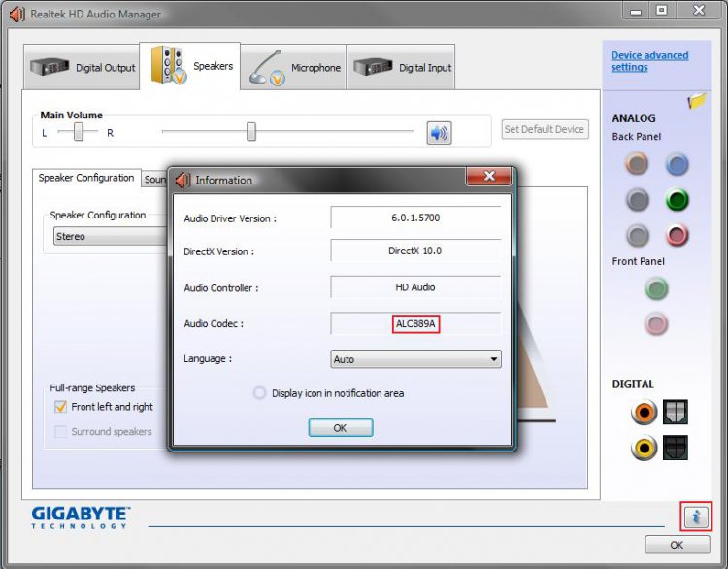Screen dimensions: 728x569
Task: Click OK button in main window
Action: [677, 545]
